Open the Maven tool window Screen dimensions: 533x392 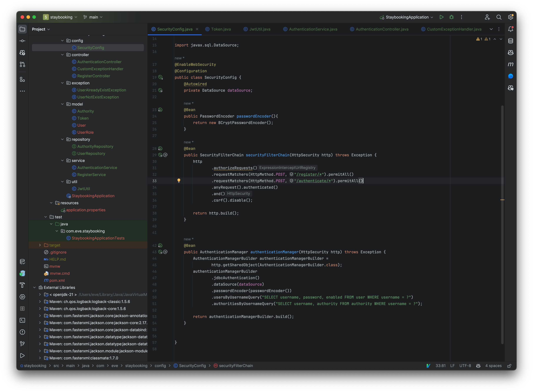click(x=511, y=64)
